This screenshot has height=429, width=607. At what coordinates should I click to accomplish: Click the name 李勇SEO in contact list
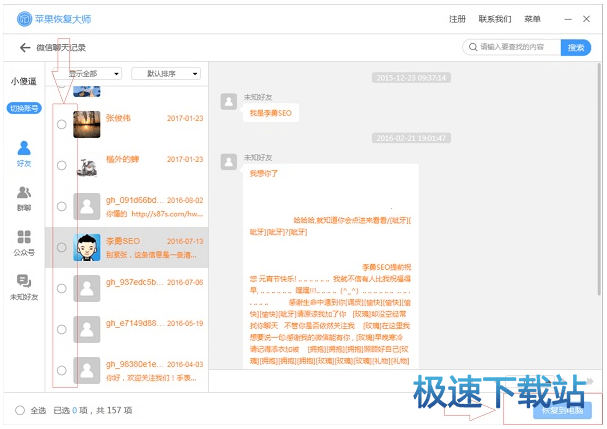tap(123, 241)
